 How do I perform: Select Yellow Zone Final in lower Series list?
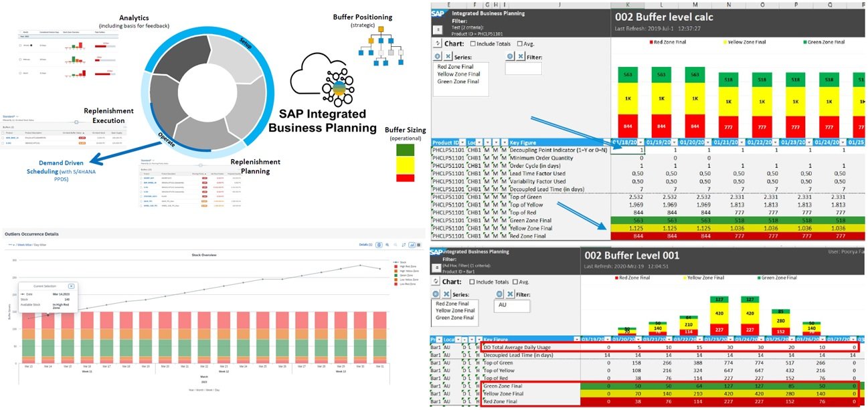455,310
